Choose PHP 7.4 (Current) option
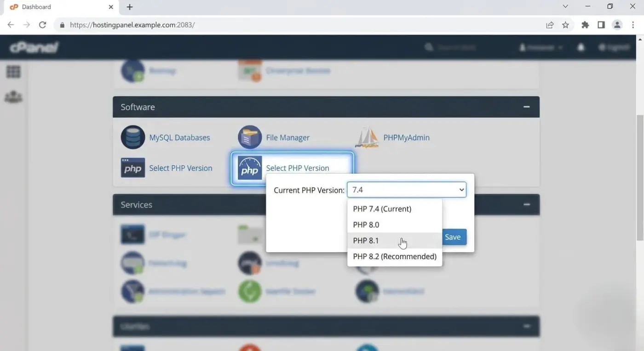644x351 pixels. click(395, 209)
